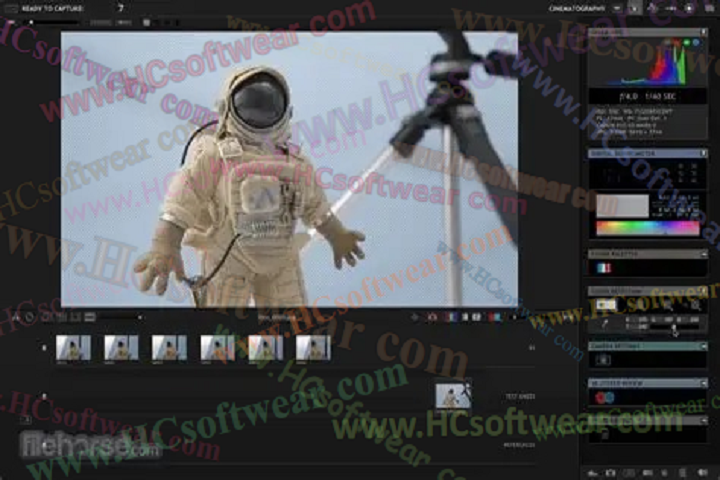Select the highlighted Cinematography workspace icon
The width and height of the screenshot is (720, 480).
[x=635, y=8]
